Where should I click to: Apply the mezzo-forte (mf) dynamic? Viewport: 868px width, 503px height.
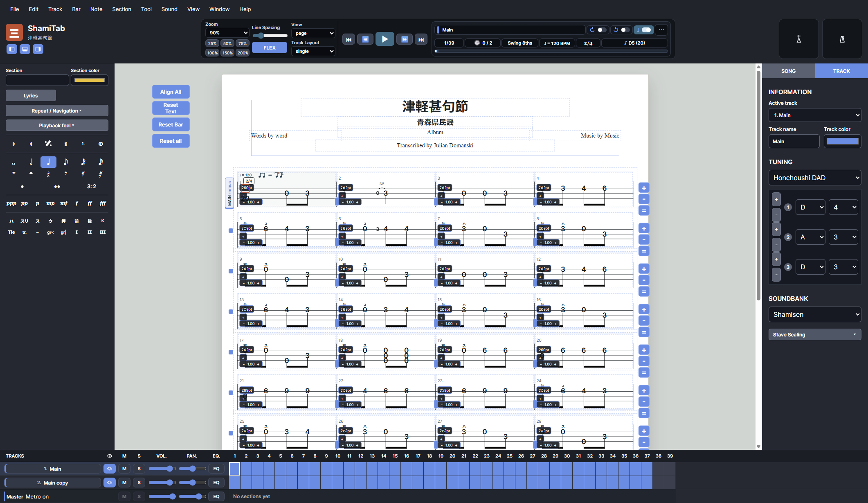click(x=63, y=203)
